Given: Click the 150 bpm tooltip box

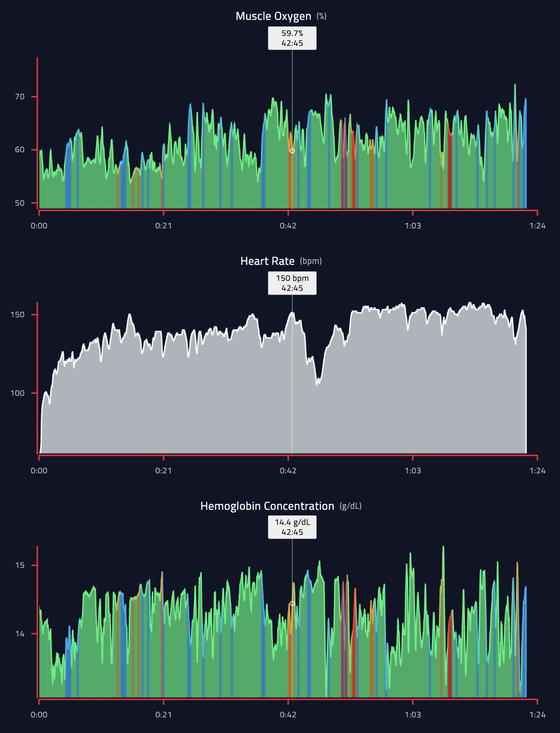Looking at the screenshot, I should click(x=292, y=283).
